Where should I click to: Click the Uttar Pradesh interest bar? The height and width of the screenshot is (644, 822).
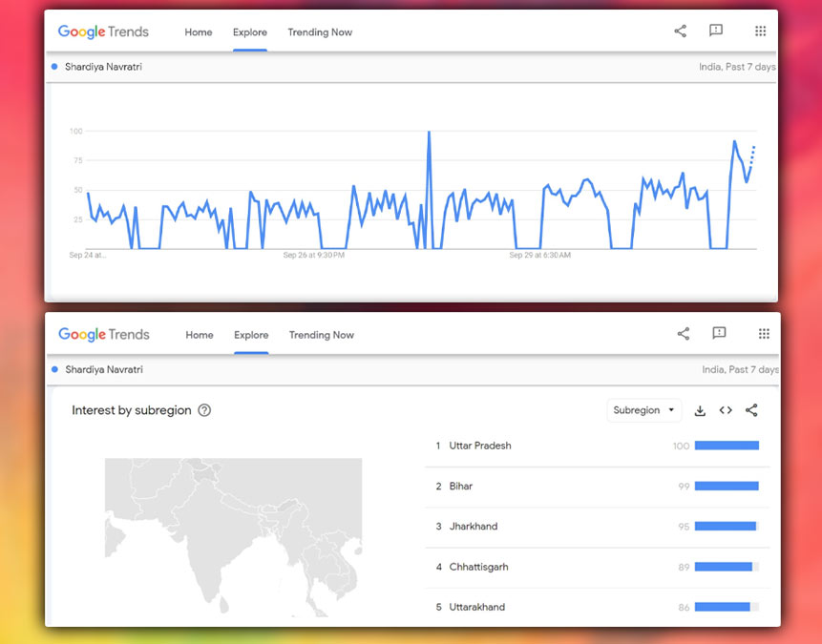[727, 446]
